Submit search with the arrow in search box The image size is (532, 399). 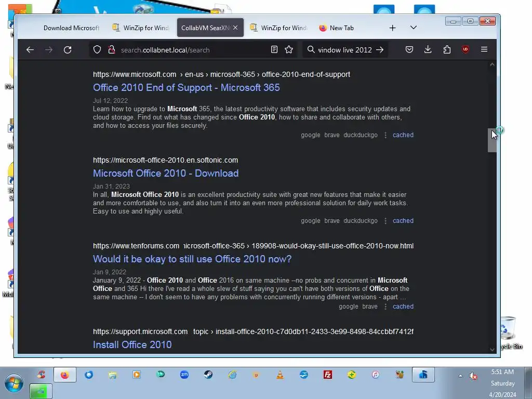[380, 49]
